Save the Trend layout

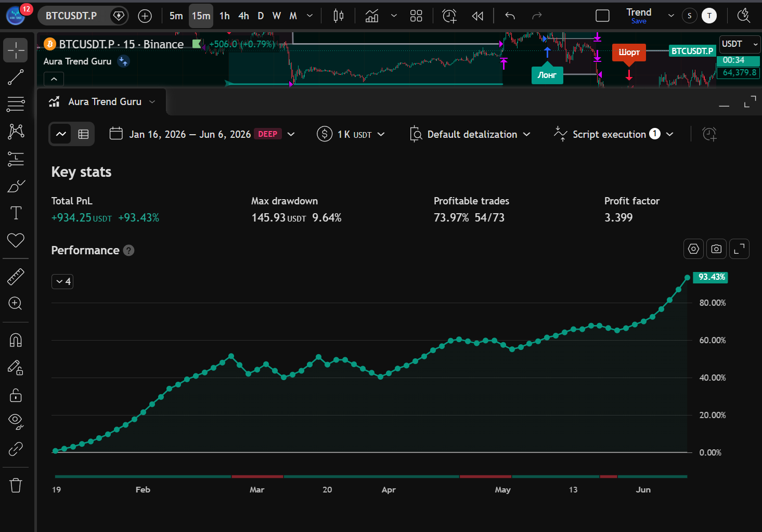coord(639,21)
